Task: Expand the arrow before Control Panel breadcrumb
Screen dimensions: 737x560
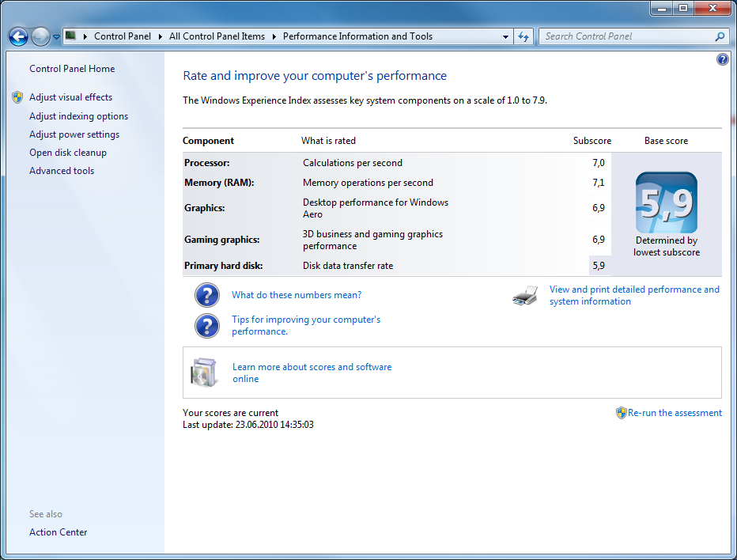Action: [85, 36]
